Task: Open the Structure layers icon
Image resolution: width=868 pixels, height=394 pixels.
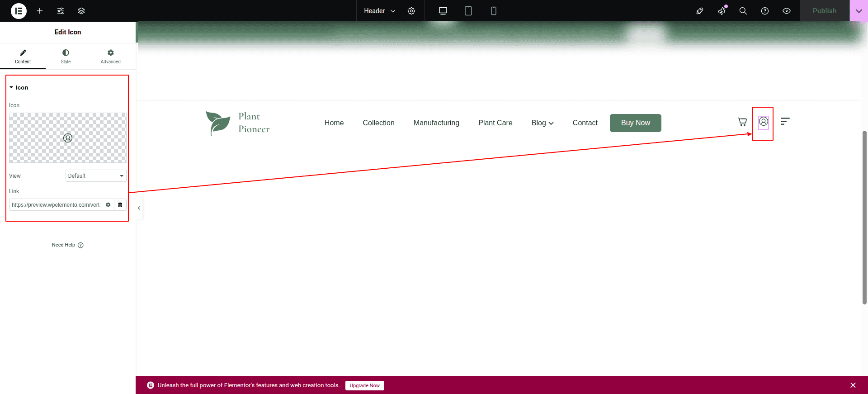Action: point(81,11)
